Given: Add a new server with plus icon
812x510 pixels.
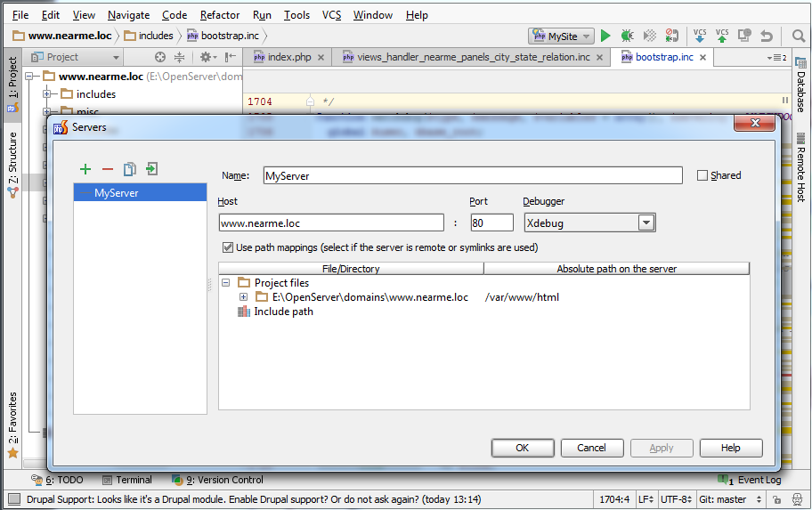Looking at the screenshot, I should [x=85, y=169].
